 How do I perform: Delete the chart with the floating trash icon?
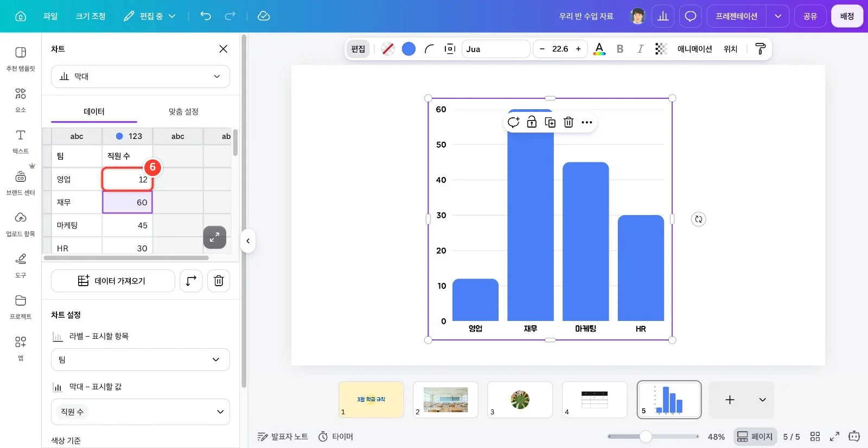(568, 122)
